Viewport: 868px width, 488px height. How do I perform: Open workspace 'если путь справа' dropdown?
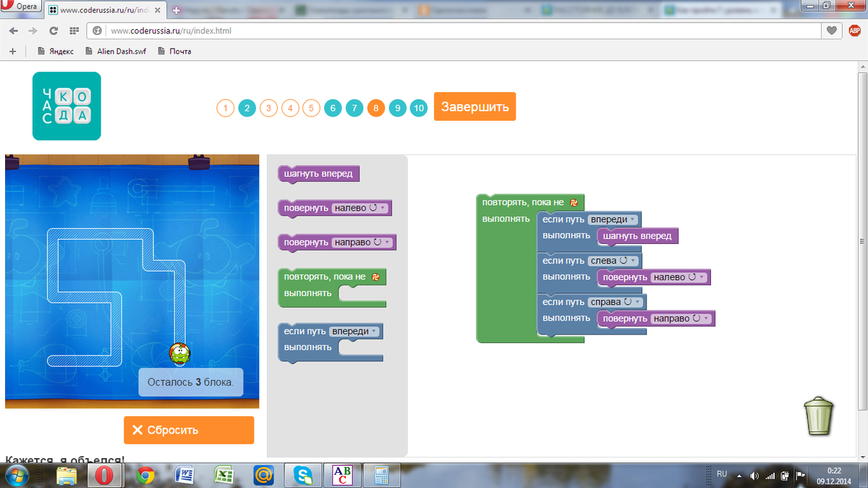click(616, 302)
